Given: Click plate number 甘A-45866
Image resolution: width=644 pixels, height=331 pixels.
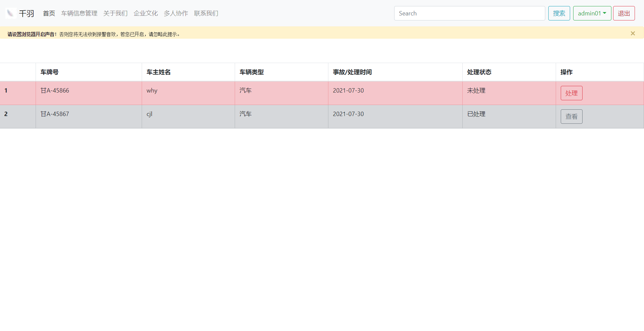Looking at the screenshot, I should coord(55,91).
